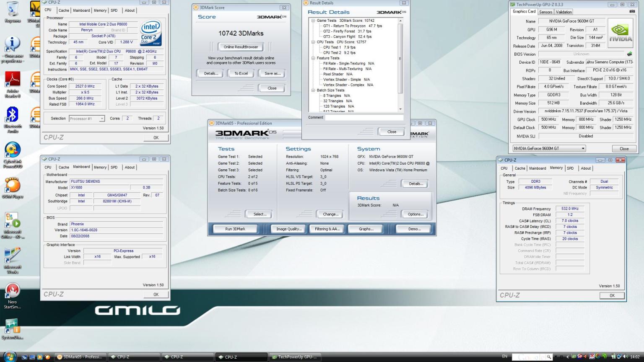Click the Graphs button in 3DMark05
The width and height of the screenshot is (644, 362).
point(366,229)
